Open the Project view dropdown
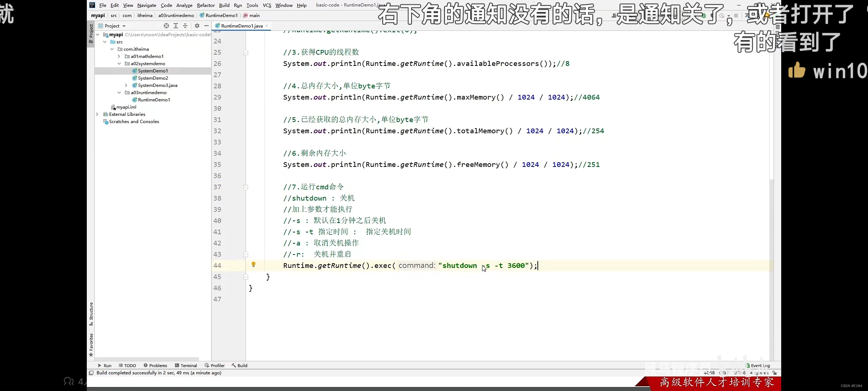Image resolution: width=868 pixels, height=391 pixels. point(115,26)
